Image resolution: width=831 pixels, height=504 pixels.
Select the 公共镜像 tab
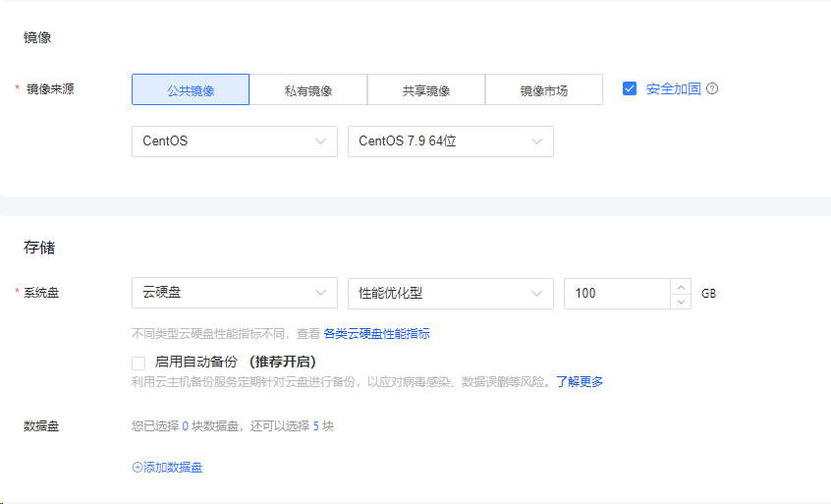click(x=191, y=90)
